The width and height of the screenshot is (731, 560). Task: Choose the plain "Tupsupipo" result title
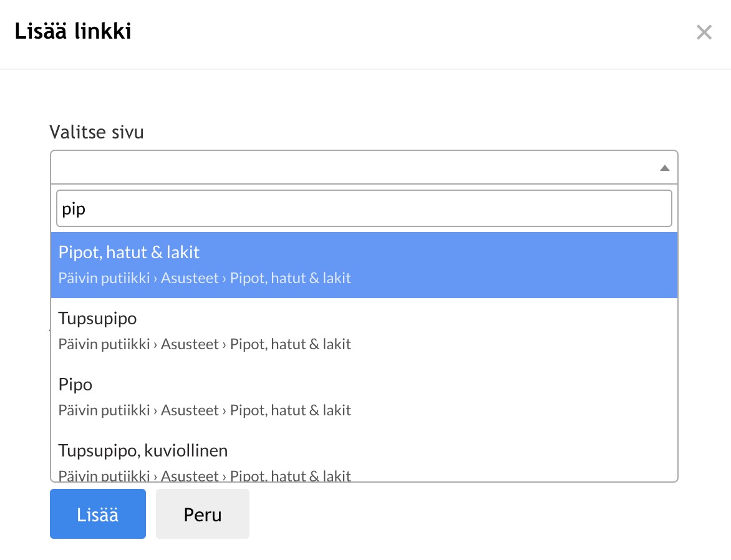point(97,319)
